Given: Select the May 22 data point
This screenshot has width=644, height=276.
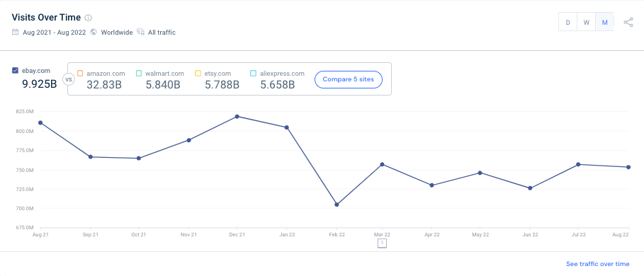Looking at the screenshot, I should point(480,173).
